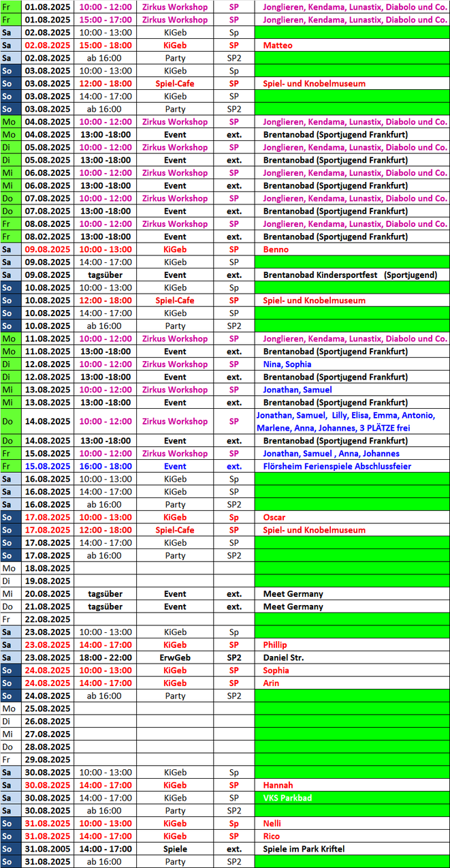This screenshot has height=868, width=450.
Task: Click the '18:00 - 22:00' time cell
Action: coord(106,657)
